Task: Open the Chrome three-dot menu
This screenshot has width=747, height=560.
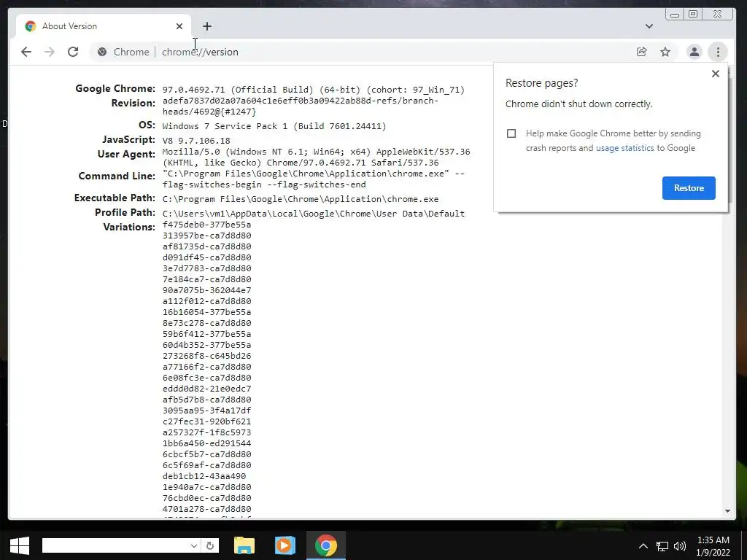Action: 718,52
